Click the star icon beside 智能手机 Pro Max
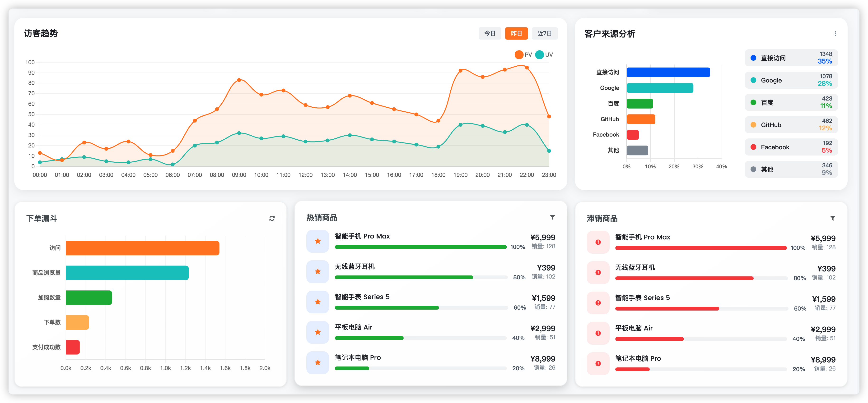This screenshot has width=868, height=403. click(x=317, y=241)
